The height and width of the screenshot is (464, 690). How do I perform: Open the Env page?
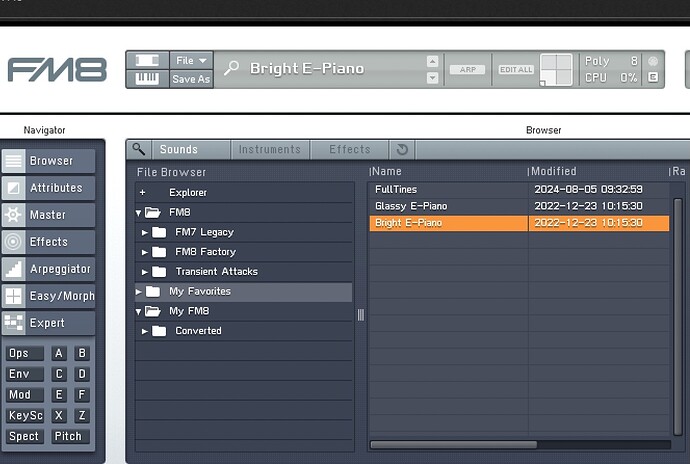[x=25, y=374]
